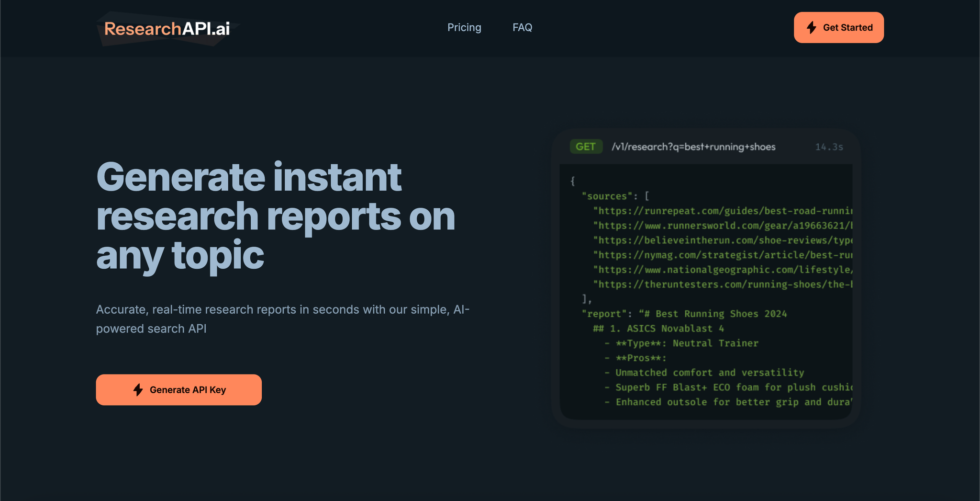
Task: Click the ResearchAPI.ai logo
Action: coord(165,28)
